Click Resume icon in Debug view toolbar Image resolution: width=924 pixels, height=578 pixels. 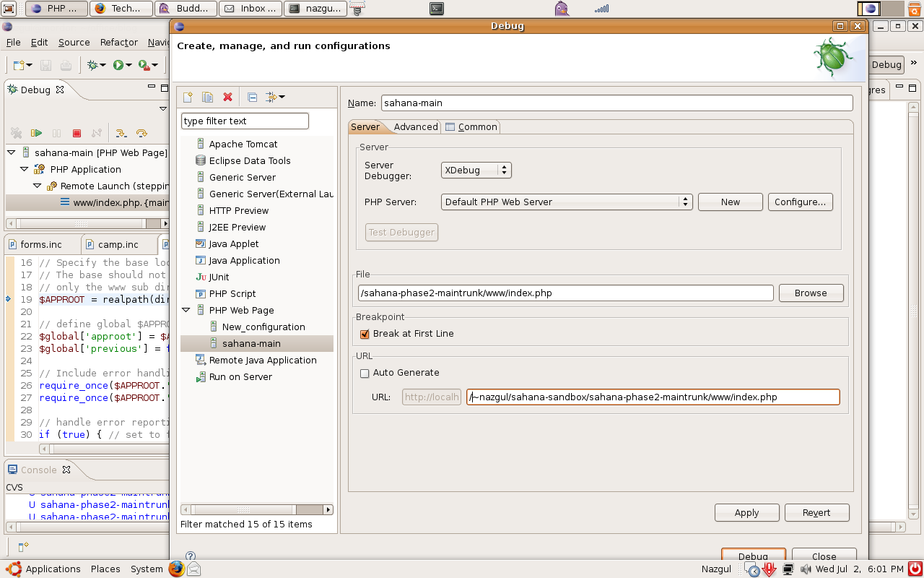36,133
